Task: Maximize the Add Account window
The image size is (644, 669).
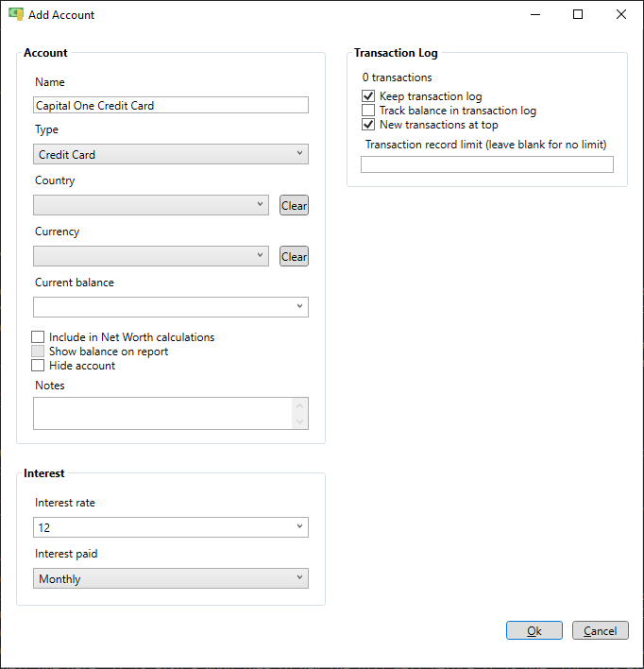Action: pos(578,14)
